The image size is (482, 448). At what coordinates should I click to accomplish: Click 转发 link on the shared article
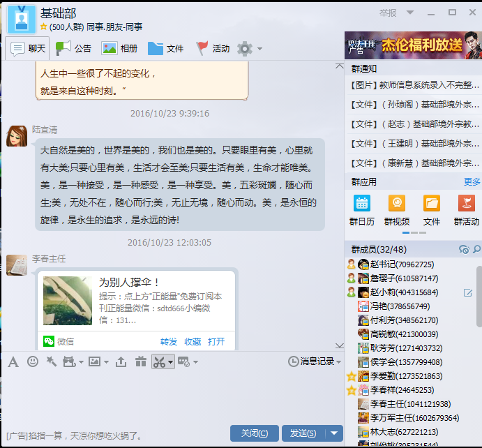pyautogui.click(x=169, y=341)
